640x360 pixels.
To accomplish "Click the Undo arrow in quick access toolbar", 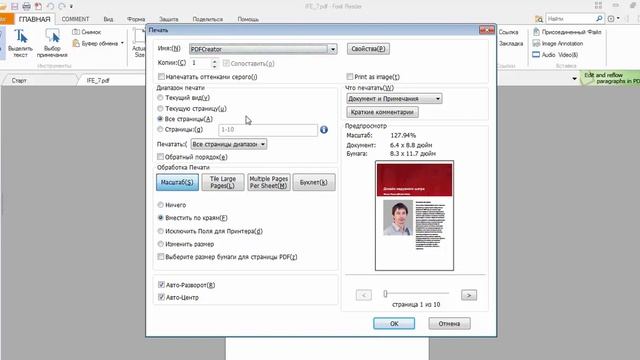I will coord(50,6).
